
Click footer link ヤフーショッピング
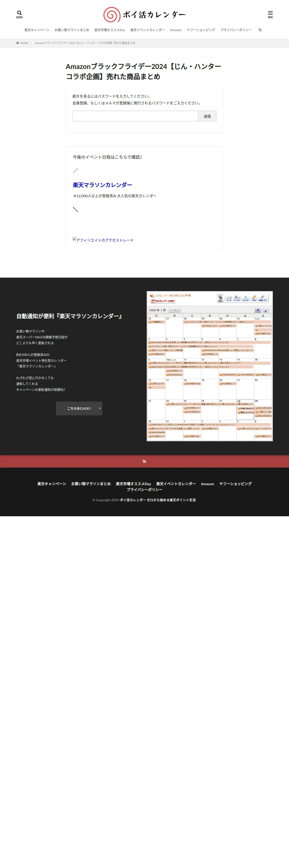click(x=235, y=484)
